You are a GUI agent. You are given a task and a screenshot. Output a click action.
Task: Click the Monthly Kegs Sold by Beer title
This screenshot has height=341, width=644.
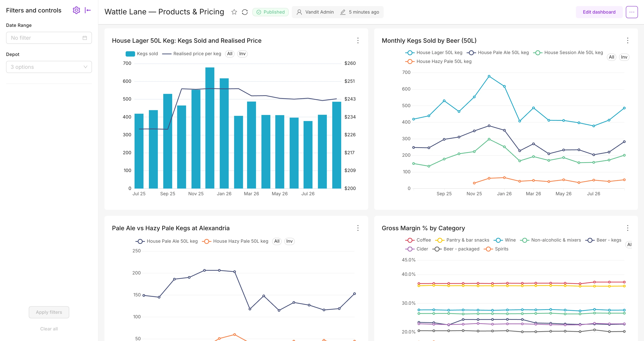pyautogui.click(x=429, y=40)
